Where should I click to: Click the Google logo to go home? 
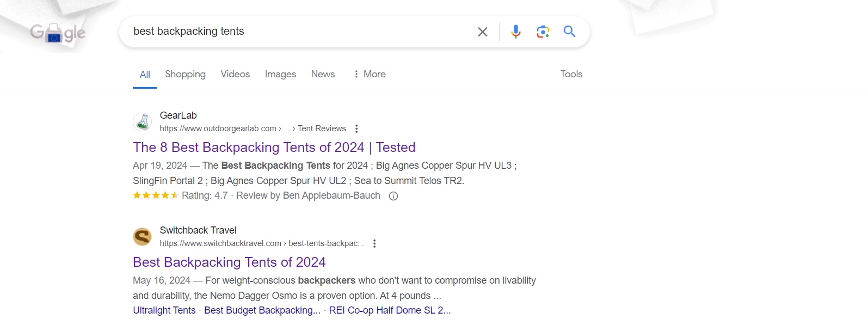pyautogui.click(x=58, y=33)
